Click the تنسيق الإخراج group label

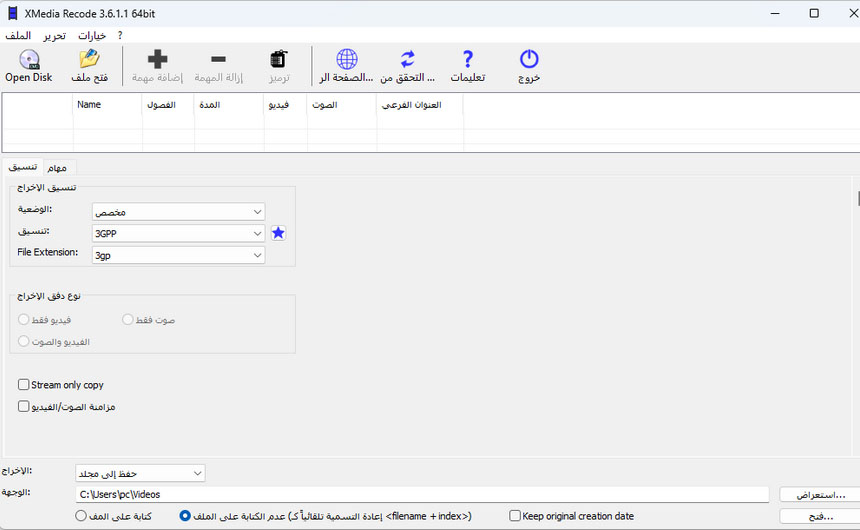[x=47, y=188]
